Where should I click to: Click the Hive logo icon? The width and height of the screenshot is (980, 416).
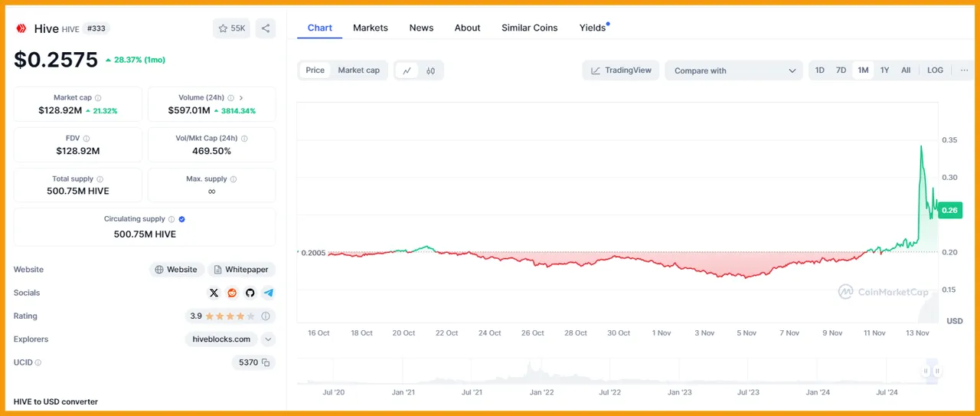[x=21, y=28]
